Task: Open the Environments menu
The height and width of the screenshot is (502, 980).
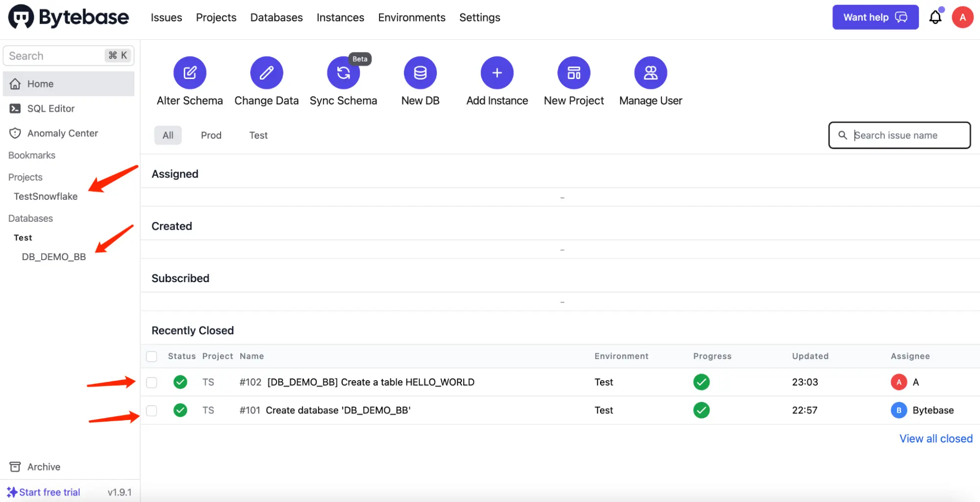Action: (412, 17)
